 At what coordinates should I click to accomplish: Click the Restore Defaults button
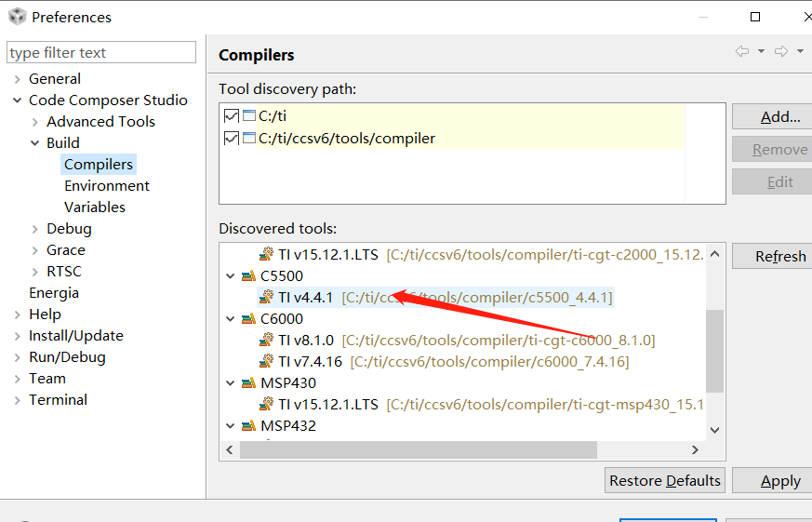click(664, 481)
